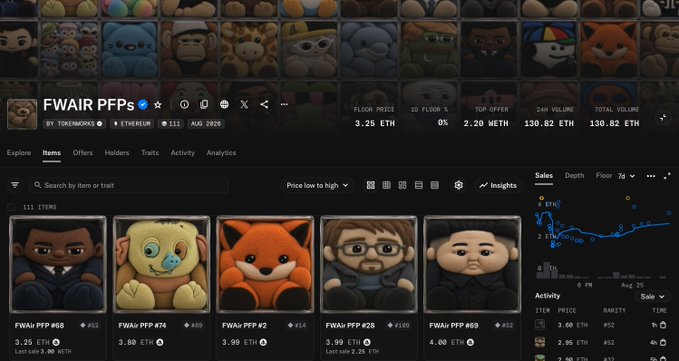This screenshot has width=679, height=361.
Task: Open the Sale activity filter dropdown
Action: click(x=653, y=297)
